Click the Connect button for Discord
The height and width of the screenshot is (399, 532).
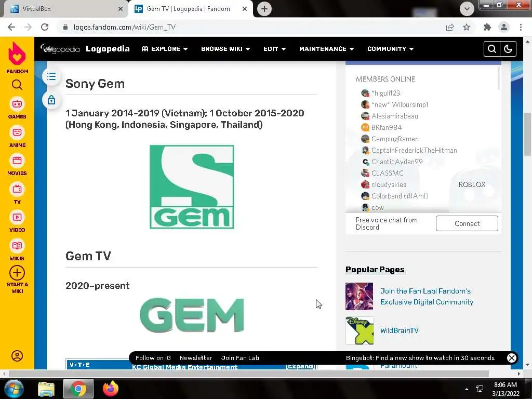click(x=467, y=223)
